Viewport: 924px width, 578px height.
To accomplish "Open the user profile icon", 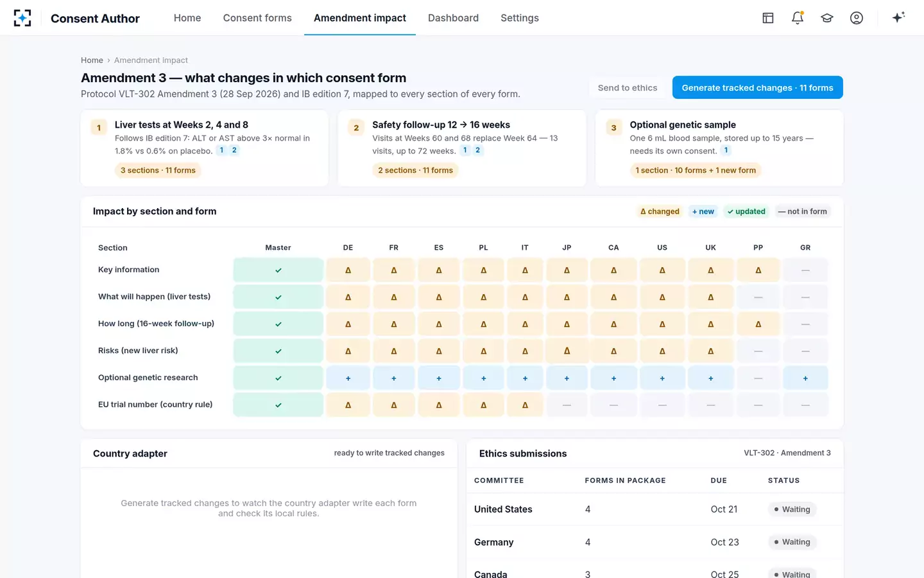I will pyautogui.click(x=857, y=18).
